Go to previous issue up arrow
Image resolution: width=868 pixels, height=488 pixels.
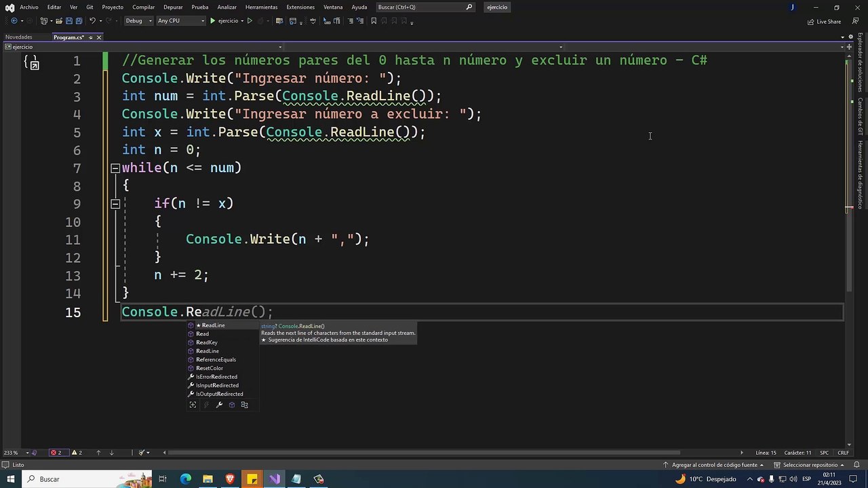(x=98, y=453)
